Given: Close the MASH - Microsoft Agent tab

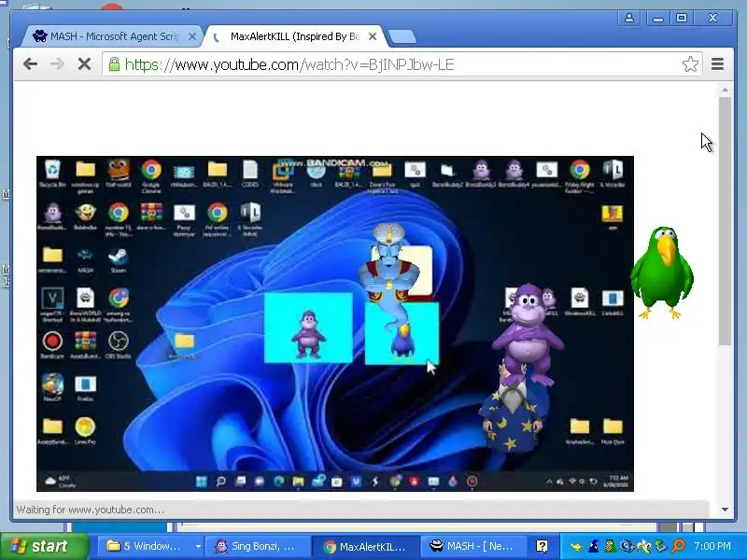Looking at the screenshot, I should coord(192,36).
